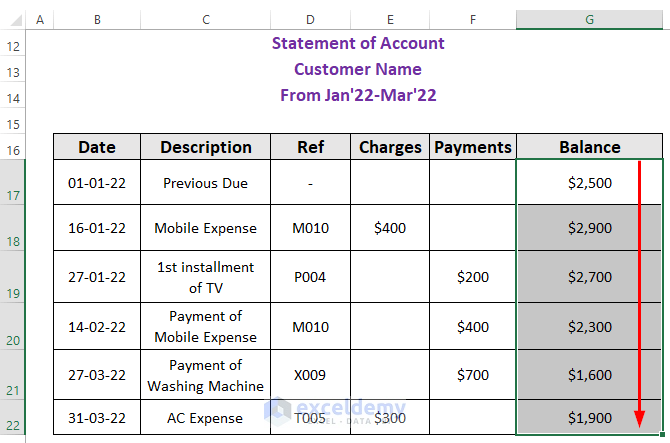Image resolution: width=670 pixels, height=443 pixels.
Task: Click the M010 ref cell for Mobile Expense
Action: [x=310, y=228]
